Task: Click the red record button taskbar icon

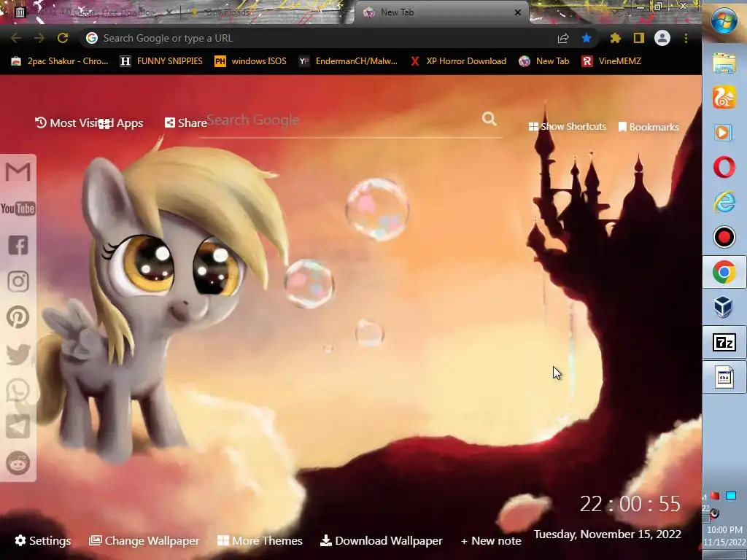Action: [x=724, y=237]
